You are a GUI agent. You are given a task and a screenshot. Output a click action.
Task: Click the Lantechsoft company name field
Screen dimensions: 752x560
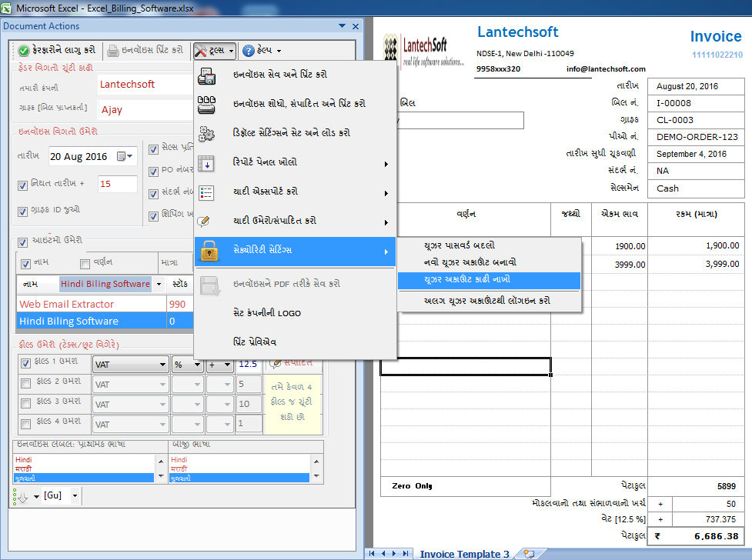145,85
